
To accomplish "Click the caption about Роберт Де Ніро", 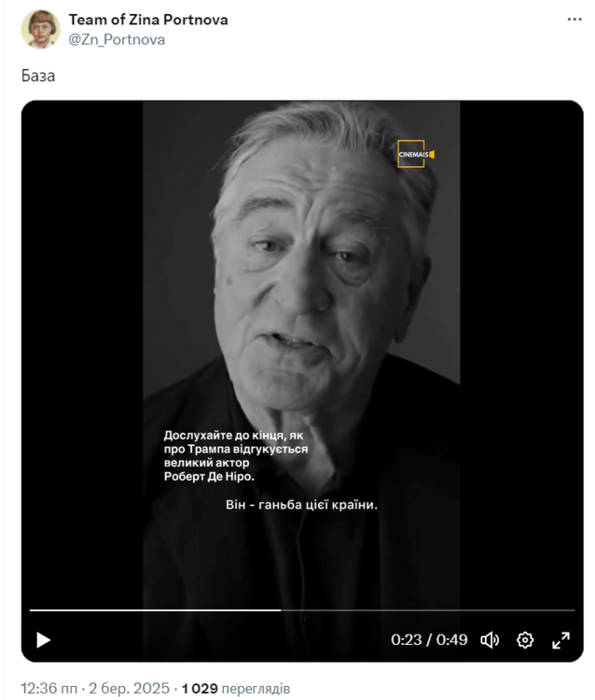I will [236, 455].
